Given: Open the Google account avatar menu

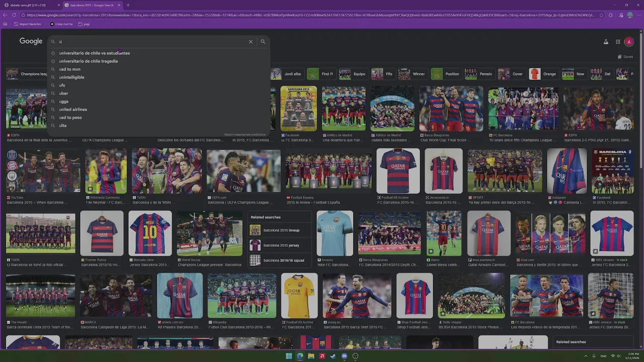Looking at the screenshot, I should [x=629, y=42].
